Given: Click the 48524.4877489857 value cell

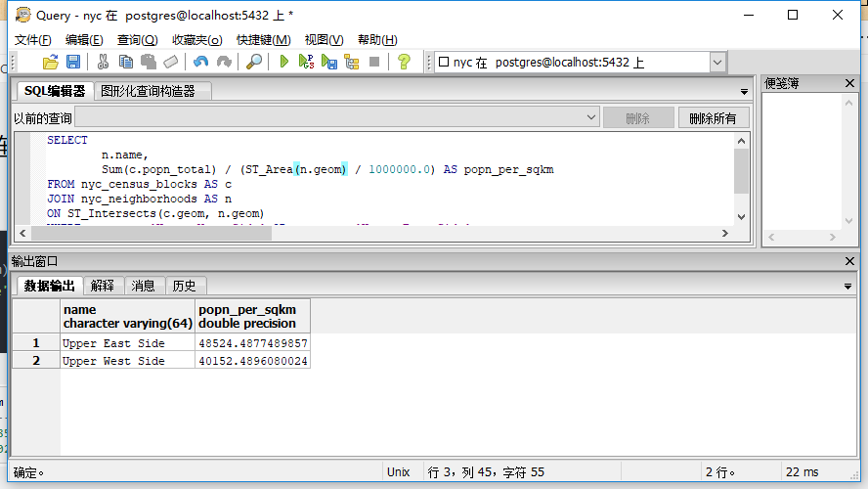Looking at the screenshot, I should coord(252,343).
